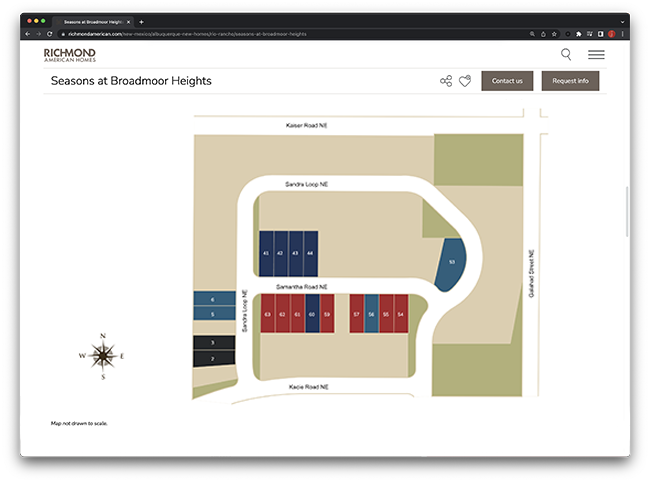Image resolution: width=650 pixels, height=482 pixels.
Task: Select lot 60 on the site map
Action: 312,314
